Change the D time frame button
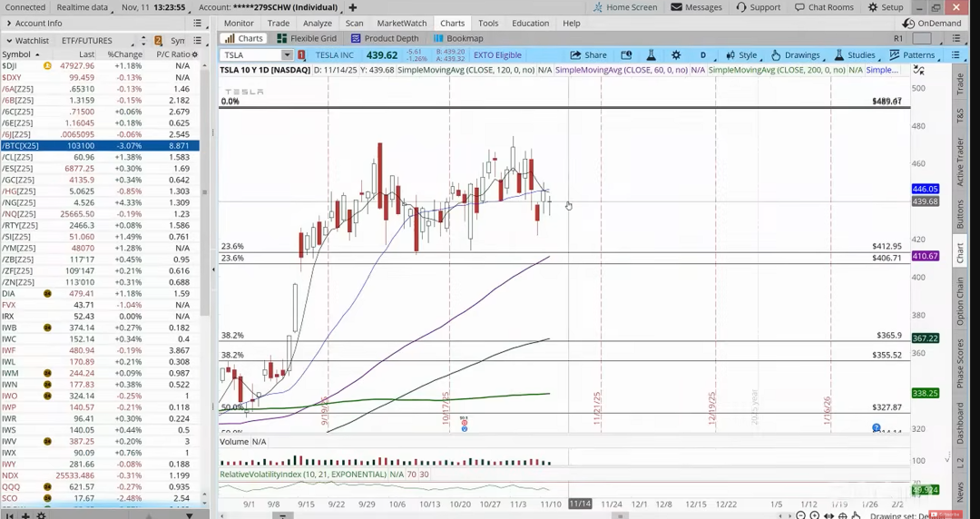The image size is (980, 519). (x=702, y=55)
